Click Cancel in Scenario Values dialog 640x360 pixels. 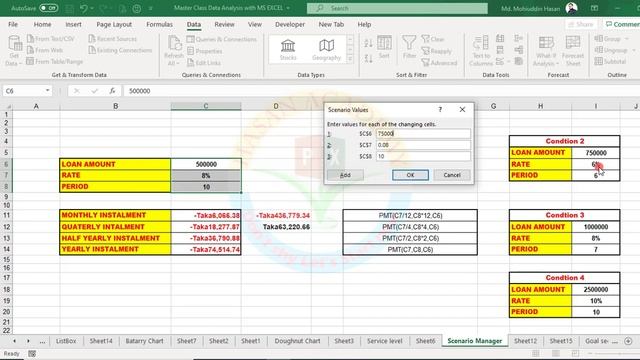tap(452, 175)
